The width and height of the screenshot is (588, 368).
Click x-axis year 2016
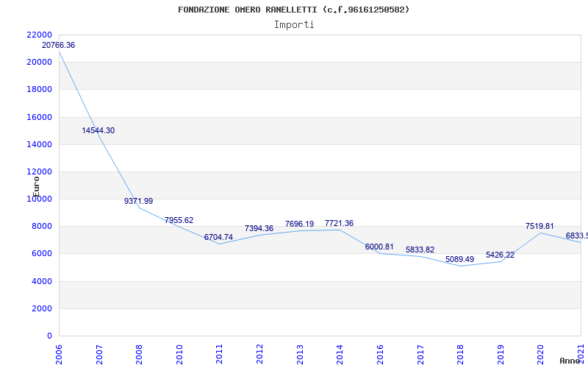click(380, 355)
